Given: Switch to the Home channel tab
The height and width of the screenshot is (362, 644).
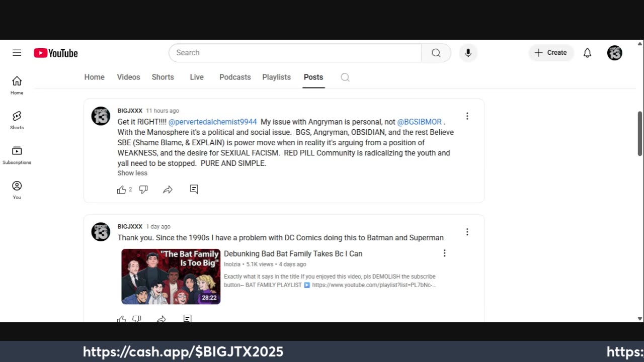Looking at the screenshot, I should [95, 77].
